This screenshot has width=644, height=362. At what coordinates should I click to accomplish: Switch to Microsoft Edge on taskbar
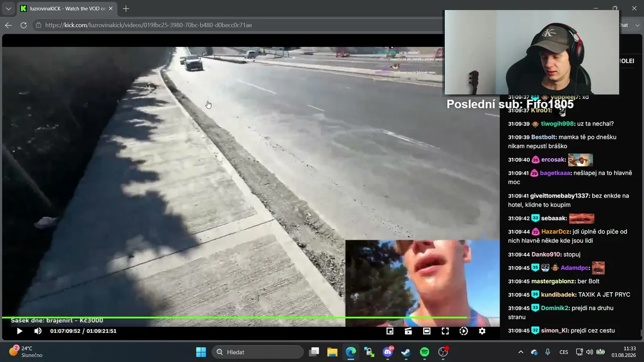pyautogui.click(x=351, y=352)
